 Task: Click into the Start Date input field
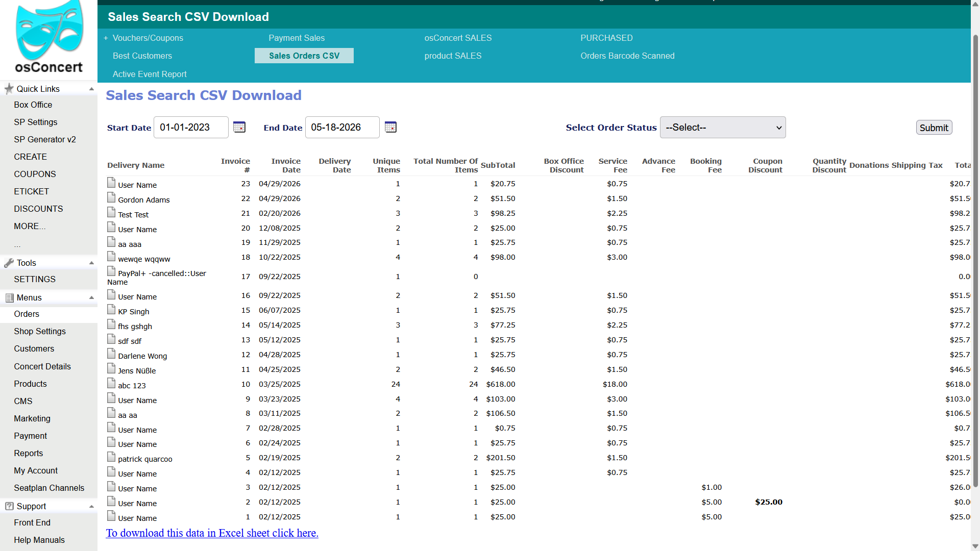pos(191,128)
